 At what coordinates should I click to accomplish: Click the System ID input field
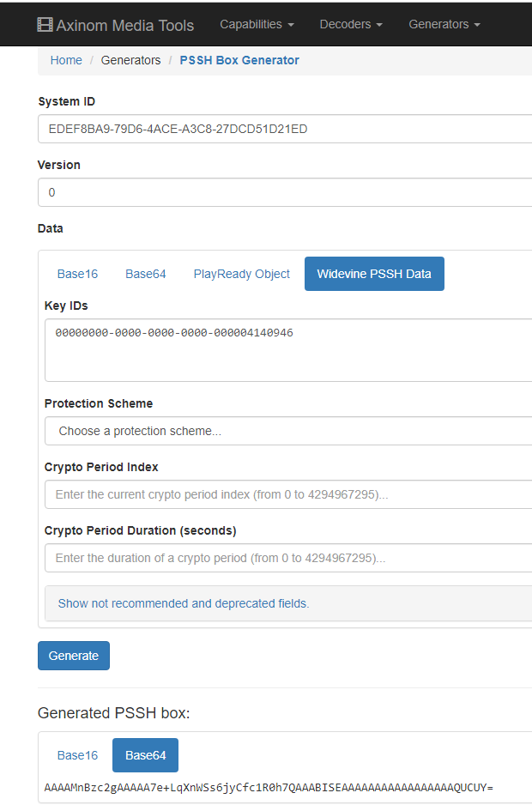click(283, 129)
